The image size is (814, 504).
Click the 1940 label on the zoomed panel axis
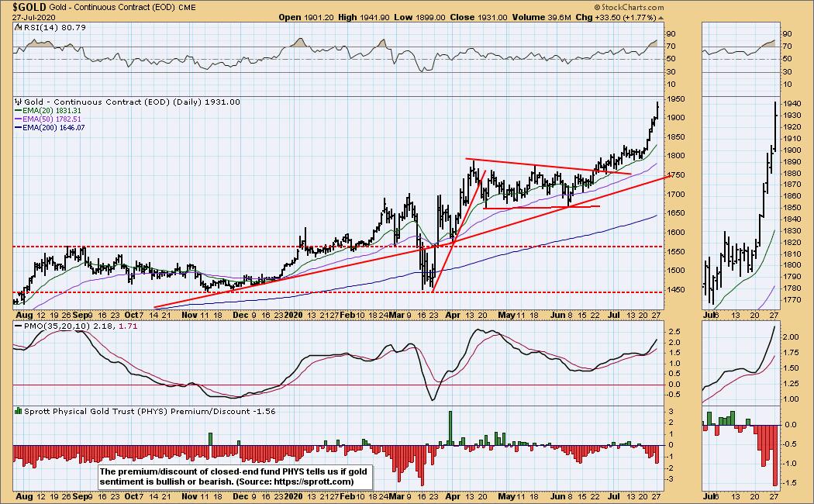(x=792, y=105)
